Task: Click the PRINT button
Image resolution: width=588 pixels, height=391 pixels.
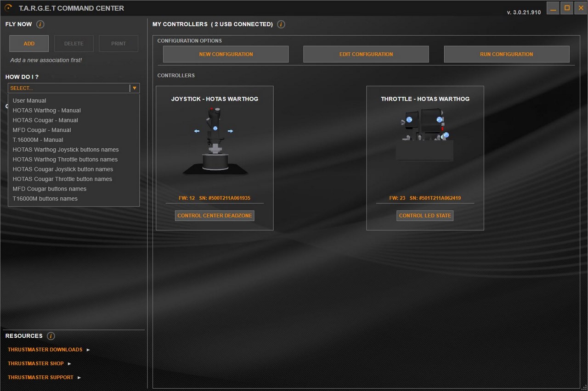Action: (119, 44)
